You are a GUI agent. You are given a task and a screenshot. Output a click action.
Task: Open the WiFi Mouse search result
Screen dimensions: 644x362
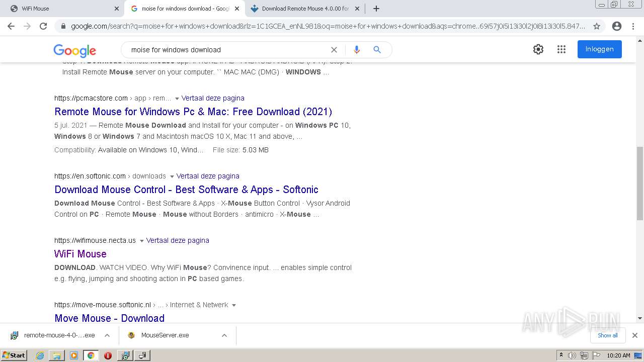pyautogui.click(x=80, y=254)
